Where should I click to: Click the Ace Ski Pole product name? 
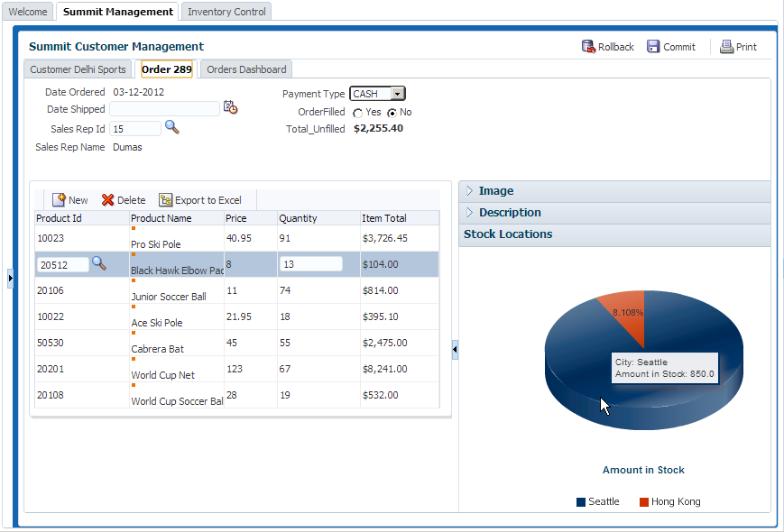click(x=157, y=323)
